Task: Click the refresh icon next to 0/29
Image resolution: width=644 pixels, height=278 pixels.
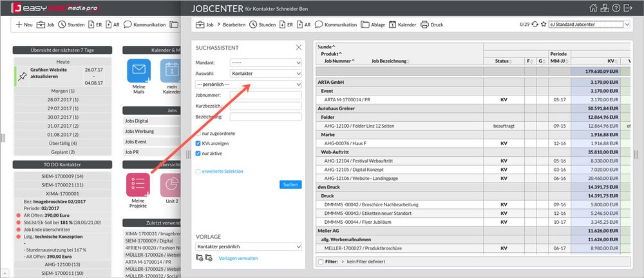Action: 534,25
